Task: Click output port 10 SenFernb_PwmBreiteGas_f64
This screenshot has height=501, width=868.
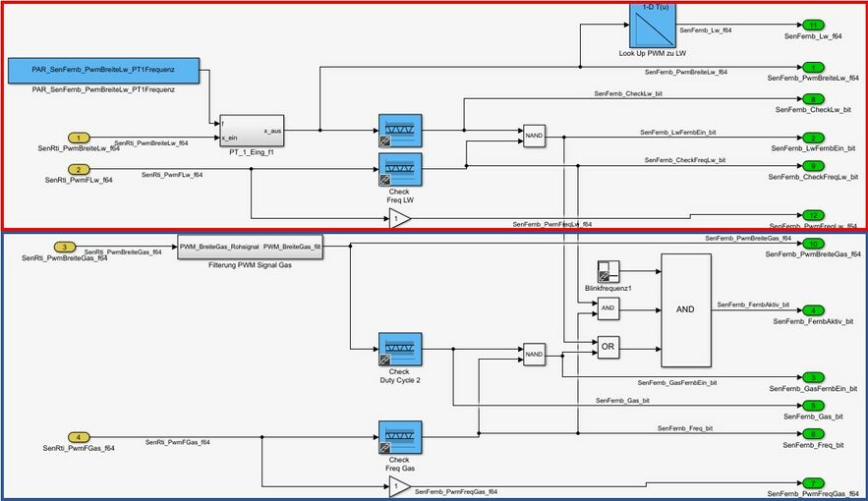Action: pos(811,244)
